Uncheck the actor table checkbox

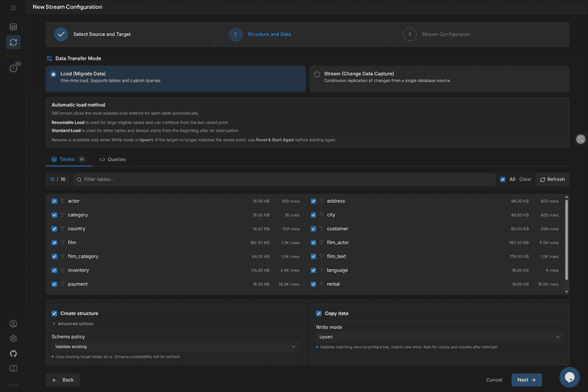(x=54, y=201)
